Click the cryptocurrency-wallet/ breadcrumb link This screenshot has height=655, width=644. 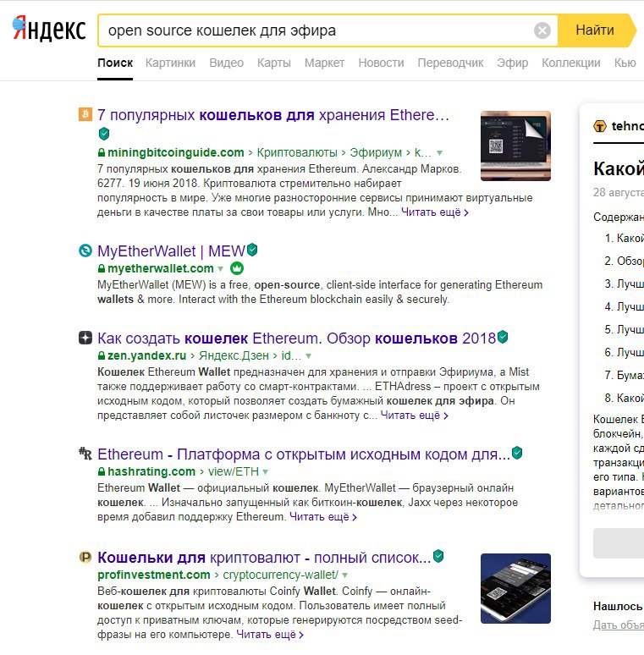point(281,575)
